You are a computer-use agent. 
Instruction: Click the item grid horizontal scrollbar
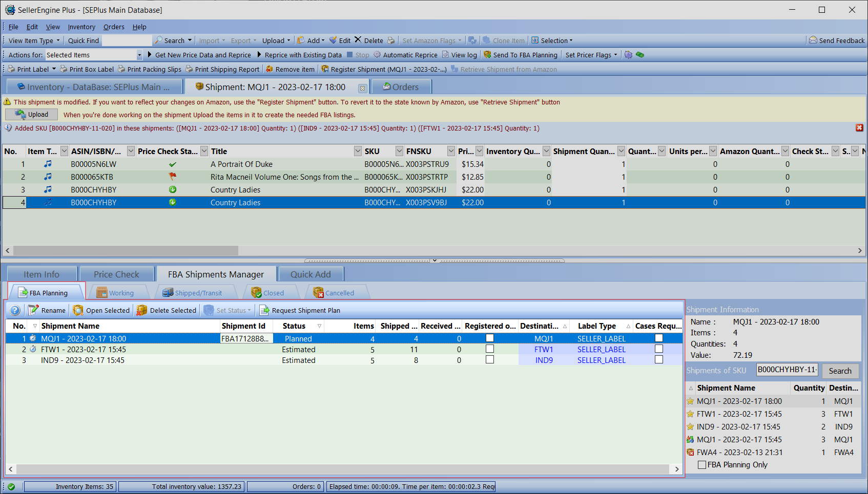point(126,251)
